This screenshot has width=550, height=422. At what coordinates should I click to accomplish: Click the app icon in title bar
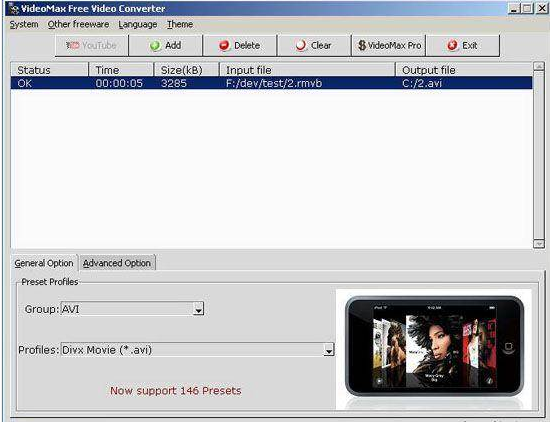coord(13,8)
